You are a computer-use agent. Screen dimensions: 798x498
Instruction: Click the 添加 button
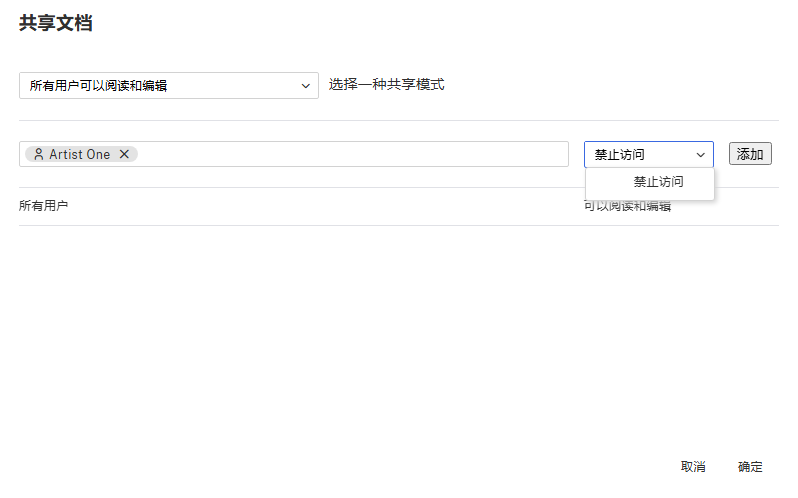750,154
